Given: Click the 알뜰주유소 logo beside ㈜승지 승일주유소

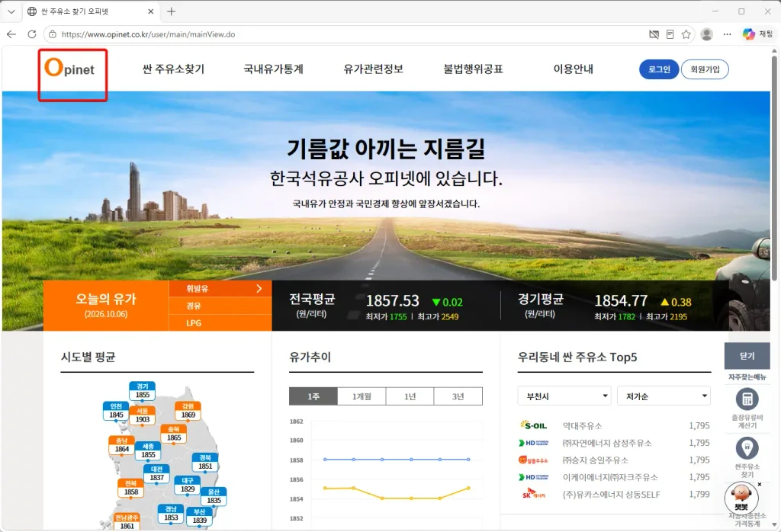Looking at the screenshot, I should pyautogui.click(x=533, y=460).
